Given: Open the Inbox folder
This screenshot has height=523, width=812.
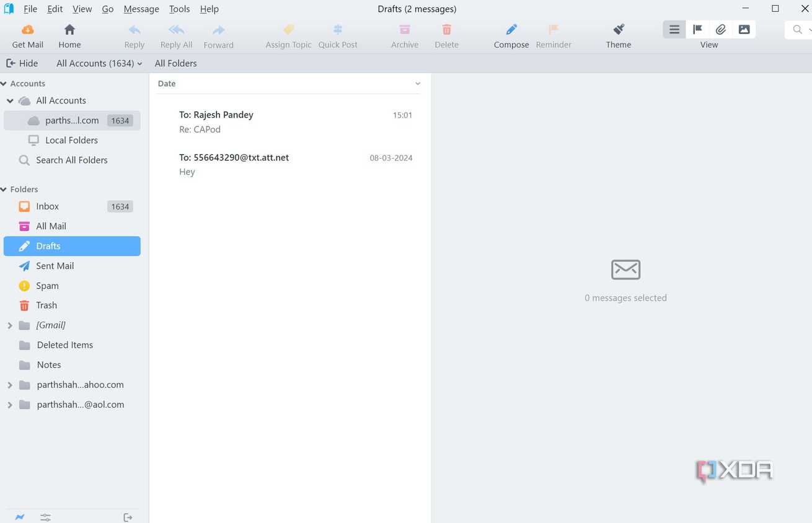Looking at the screenshot, I should (x=72, y=206).
